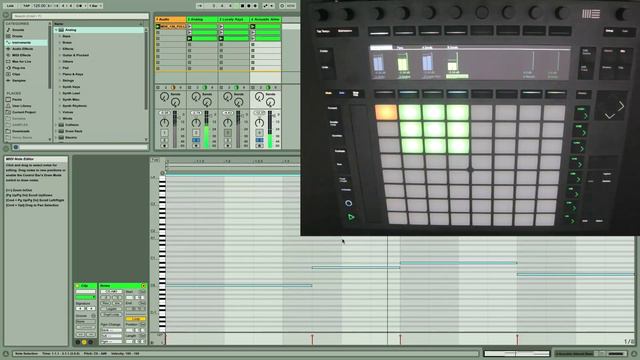Click the TAP tempo button
The width and height of the screenshot is (640, 360).
point(27,6)
